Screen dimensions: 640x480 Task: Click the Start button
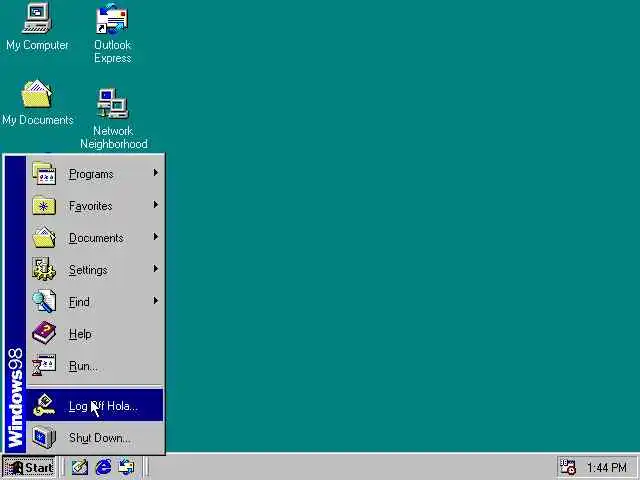[x=29, y=467]
